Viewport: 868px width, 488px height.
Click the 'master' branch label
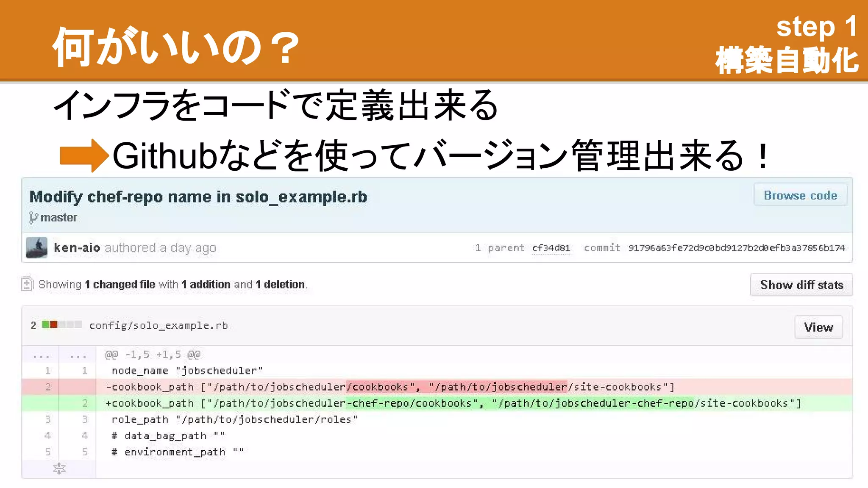point(58,218)
